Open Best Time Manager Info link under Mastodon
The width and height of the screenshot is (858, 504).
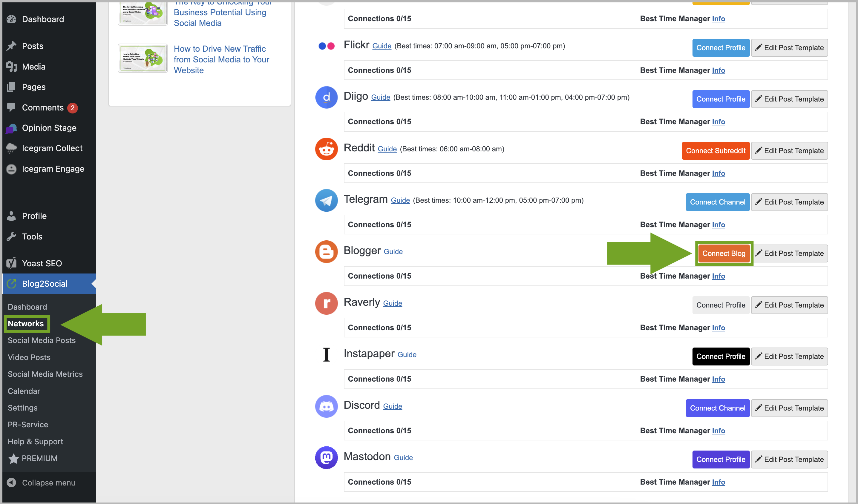tap(718, 482)
